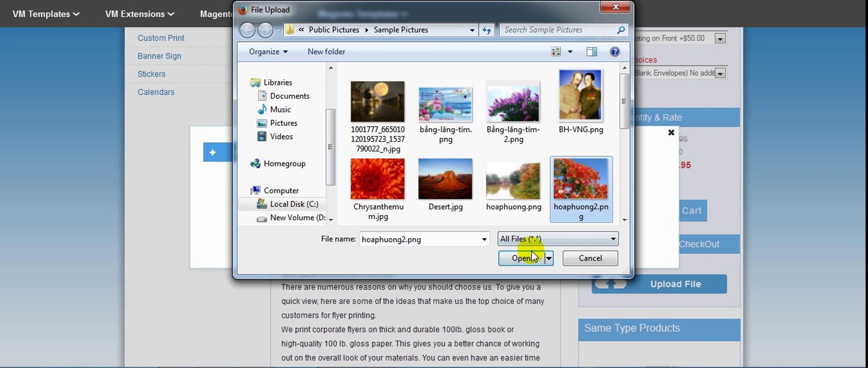Click the Open button
The image size is (868, 368).
click(522, 258)
